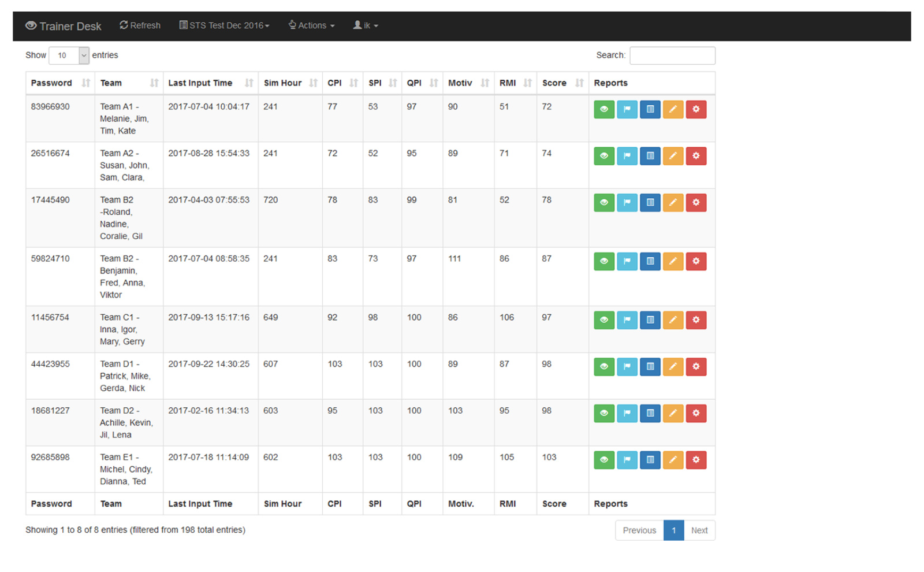
Task: Edit Team B2 Benjamin with pencil icon
Action: click(x=673, y=261)
